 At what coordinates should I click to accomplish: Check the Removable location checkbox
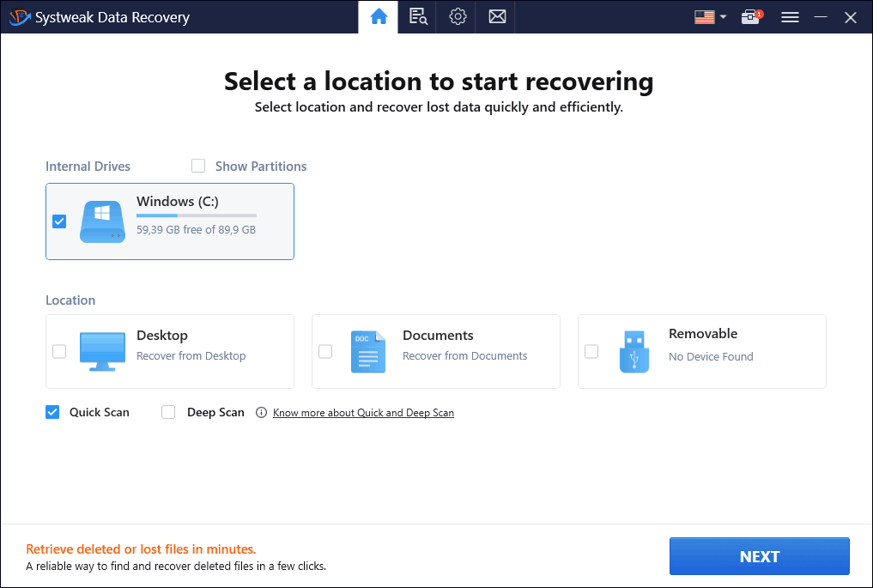pos(591,351)
